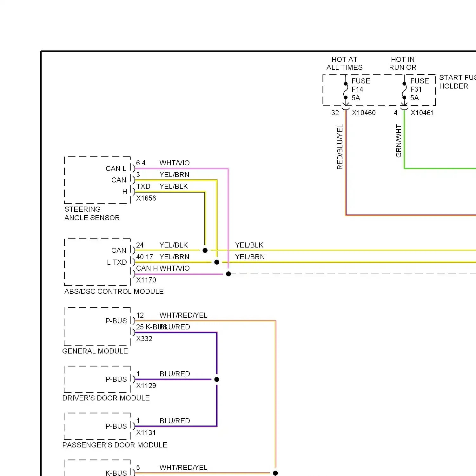The width and height of the screenshot is (476, 476).
Task: Click connector label X1129
Action: click(x=146, y=386)
